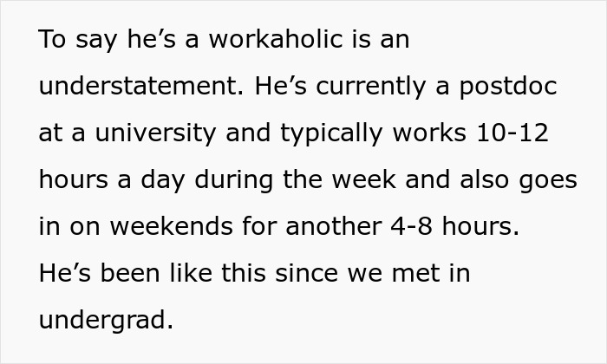The image size is (607, 364).
Task: Click the word "during"
Action: click(x=224, y=181)
